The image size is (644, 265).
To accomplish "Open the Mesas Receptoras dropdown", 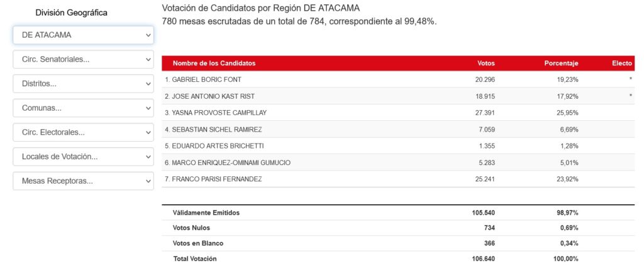I will 83,181.
